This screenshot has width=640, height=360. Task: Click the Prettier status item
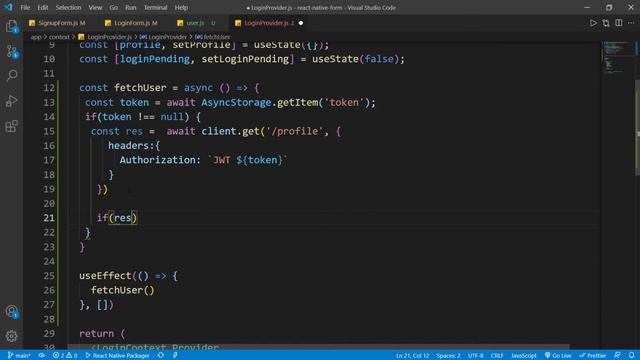[592, 356]
